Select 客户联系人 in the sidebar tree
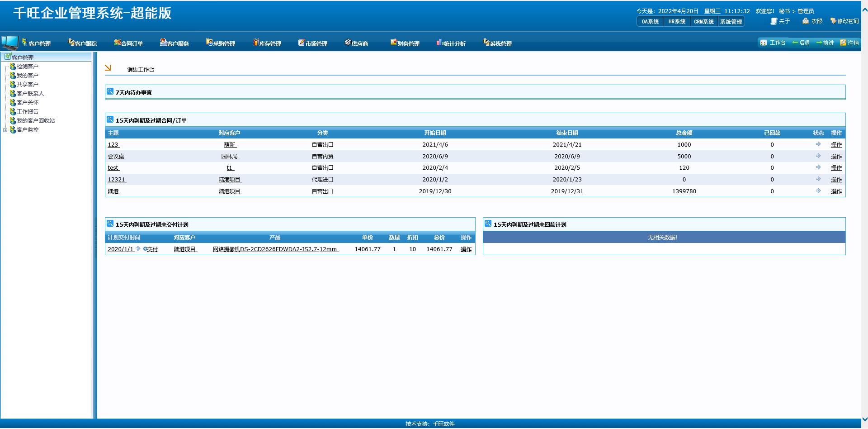The image size is (868, 429). tap(30, 94)
